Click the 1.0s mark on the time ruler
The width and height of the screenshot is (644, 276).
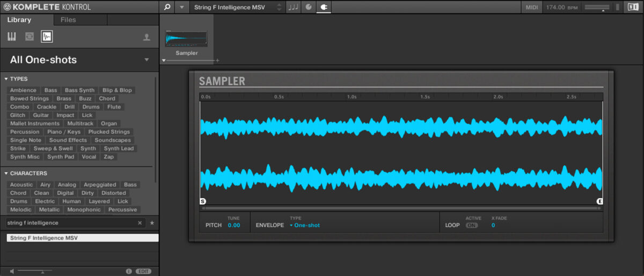point(352,97)
